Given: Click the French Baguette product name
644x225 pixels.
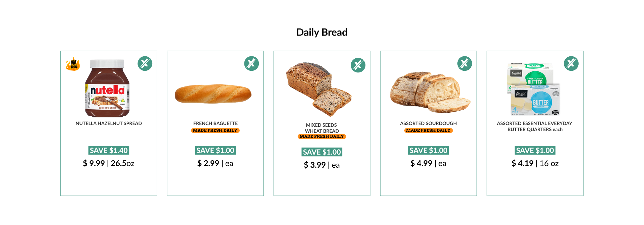Looking at the screenshot, I should (x=216, y=123).
